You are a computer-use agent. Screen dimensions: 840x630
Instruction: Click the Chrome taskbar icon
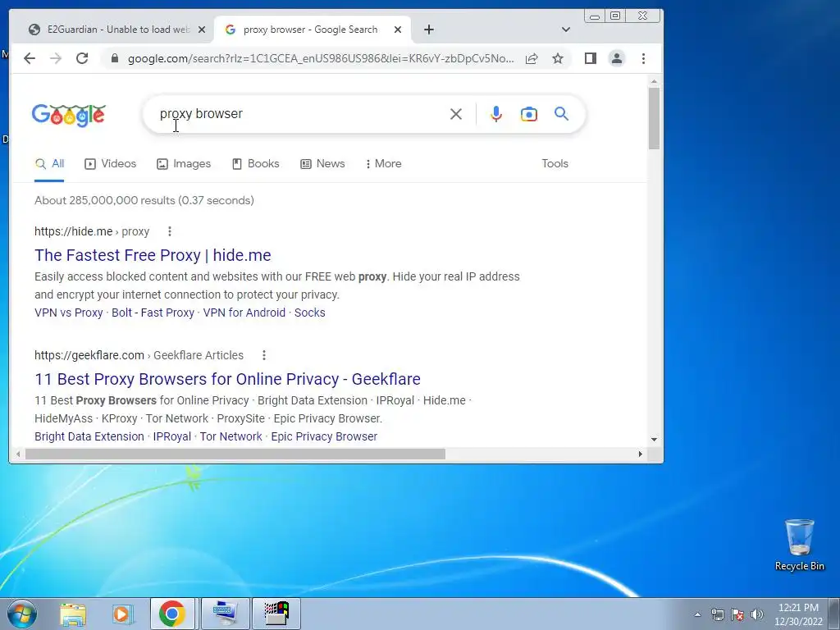click(x=172, y=614)
